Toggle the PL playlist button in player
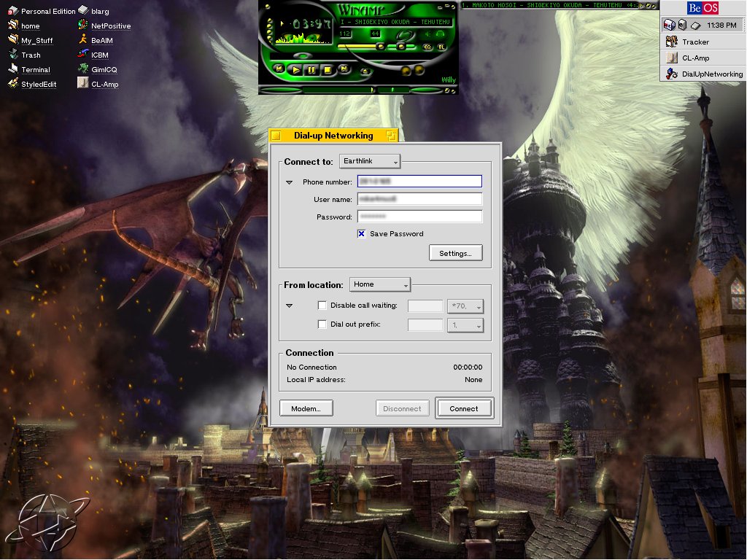 [x=441, y=47]
